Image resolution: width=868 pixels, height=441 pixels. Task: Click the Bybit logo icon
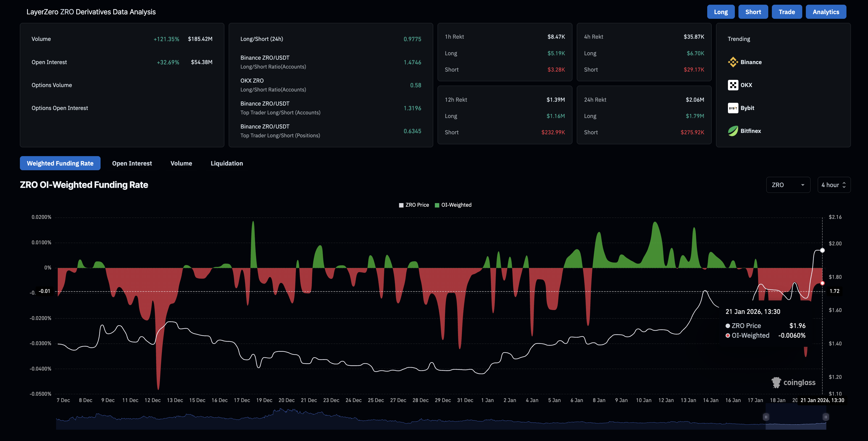pos(733,108)
